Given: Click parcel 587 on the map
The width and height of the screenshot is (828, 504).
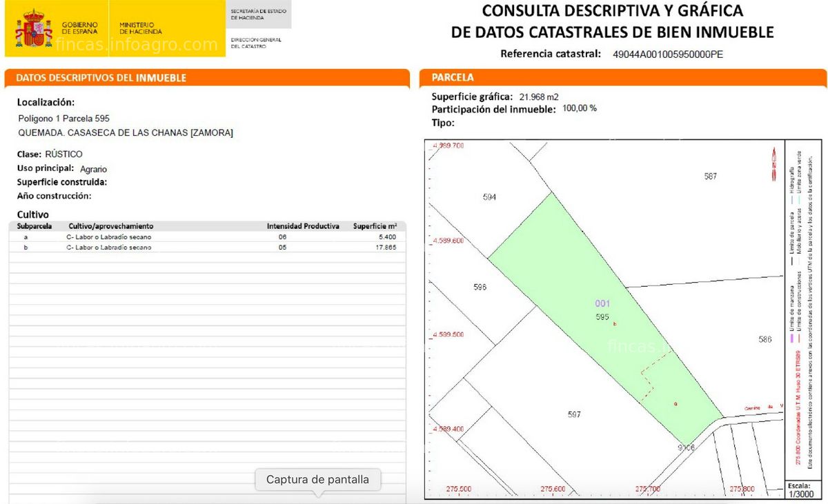Looking at the screenshot, I should [x=711, y=177].
